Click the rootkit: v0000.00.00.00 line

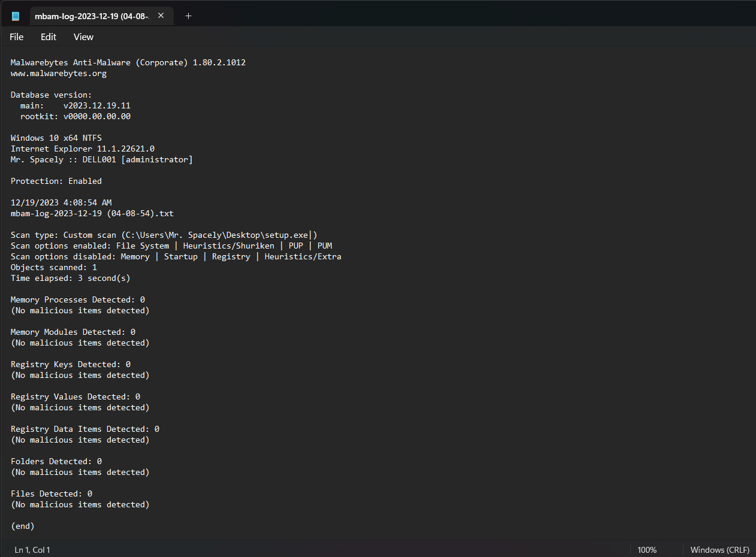tap(75, 116)
